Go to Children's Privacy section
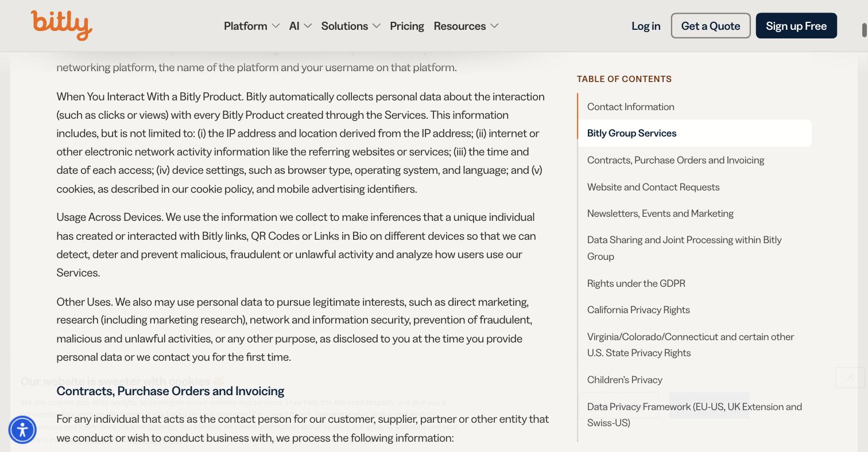868x452 pixels. pos(625,380)
